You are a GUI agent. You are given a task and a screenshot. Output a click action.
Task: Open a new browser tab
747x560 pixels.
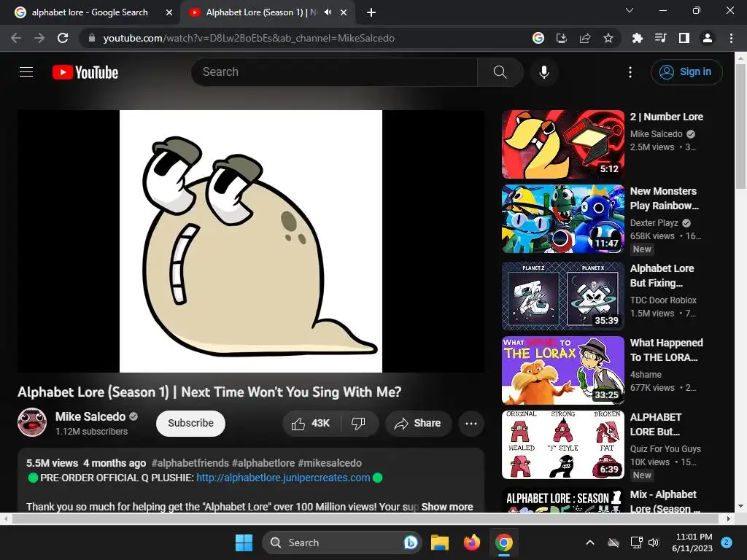tap(371, 12)
